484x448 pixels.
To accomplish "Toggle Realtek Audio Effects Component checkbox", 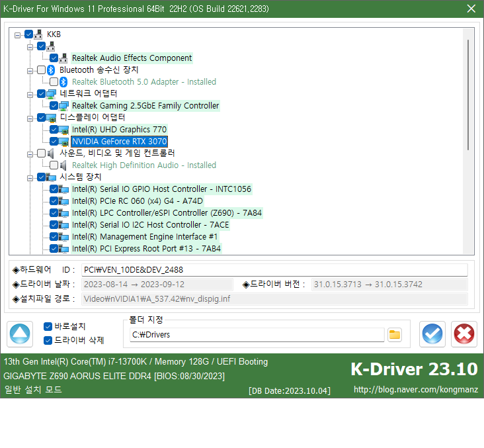I will (54, 58).
